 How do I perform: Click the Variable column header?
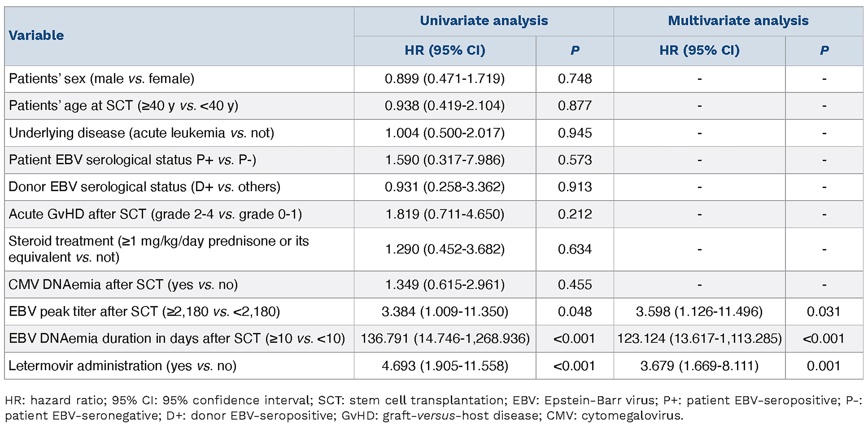tap(36, 35)
